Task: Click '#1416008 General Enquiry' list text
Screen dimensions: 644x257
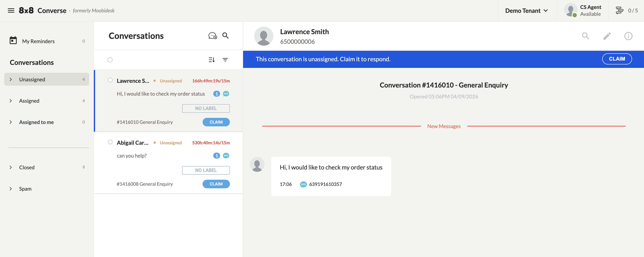Action: point(145,184)
